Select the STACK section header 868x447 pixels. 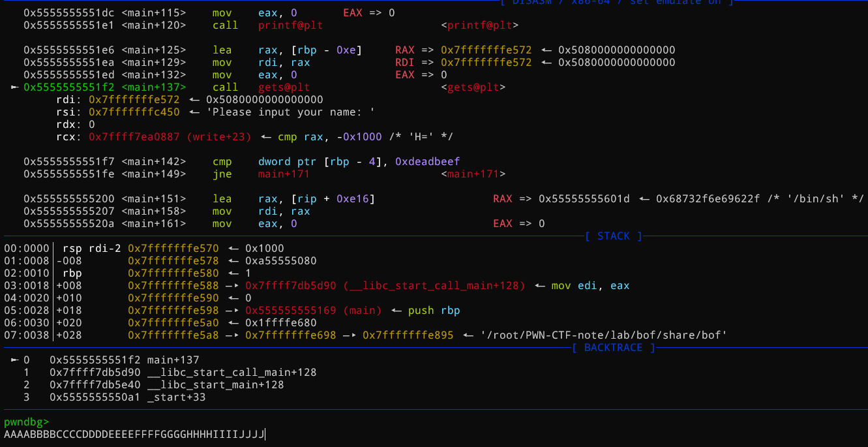613,236
